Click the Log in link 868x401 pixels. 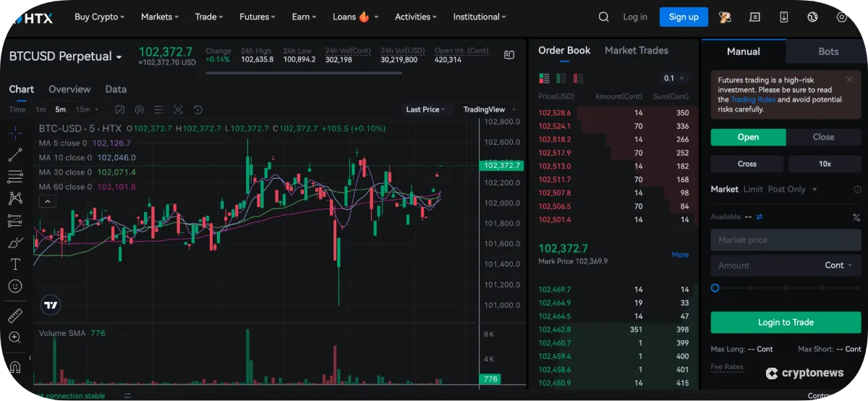click(635, 17)
